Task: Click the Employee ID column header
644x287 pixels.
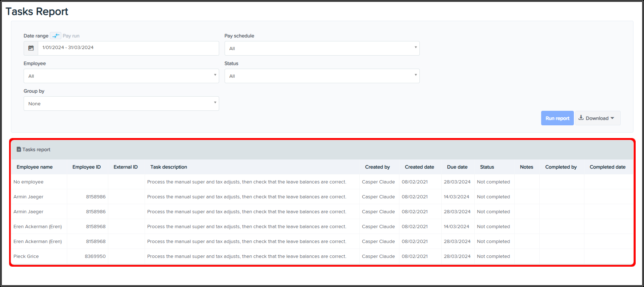Action: click(x=86, y=167)
